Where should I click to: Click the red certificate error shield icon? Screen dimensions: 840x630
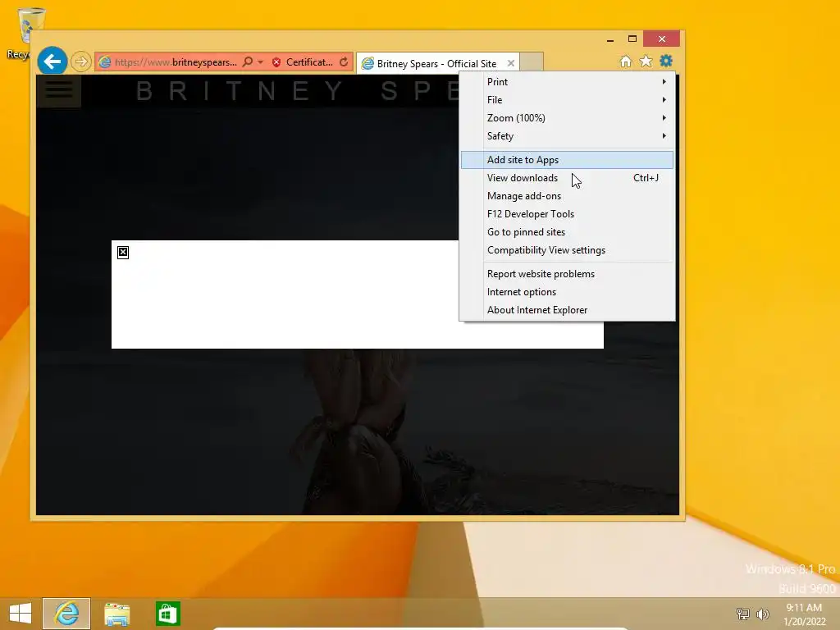276,62
